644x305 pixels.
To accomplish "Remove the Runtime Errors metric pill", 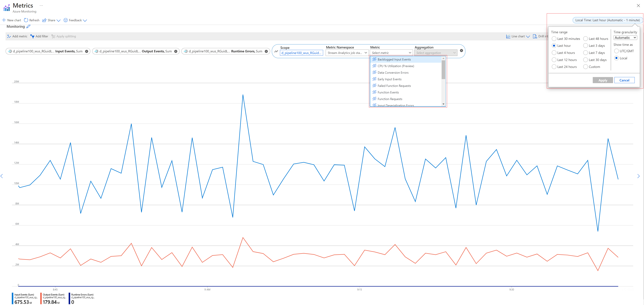I will (x=266, y=52).
